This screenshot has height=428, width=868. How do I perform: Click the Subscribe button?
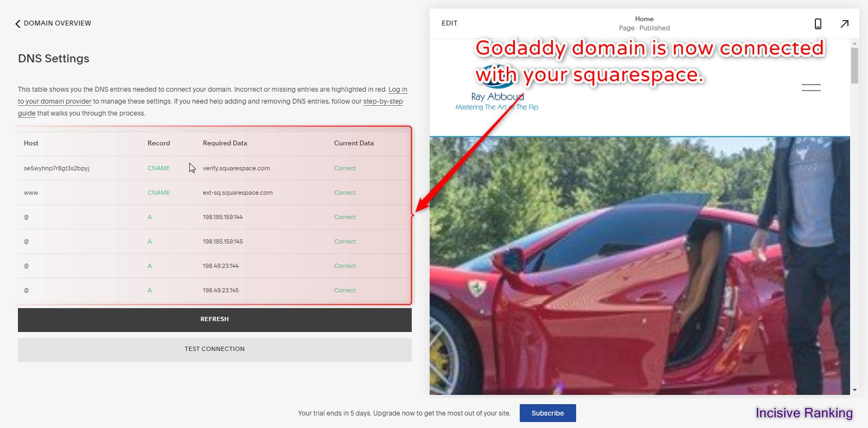pos(548,413)
